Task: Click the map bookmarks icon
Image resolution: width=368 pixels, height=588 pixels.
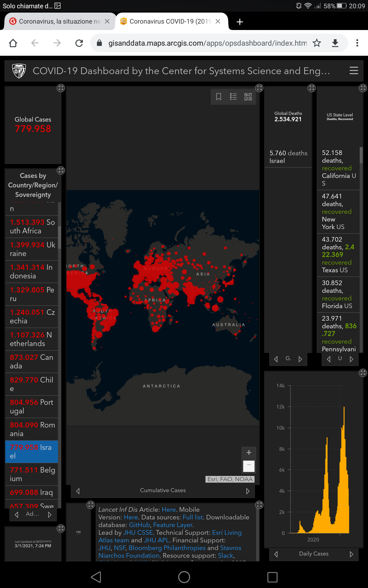Action: click(x=219, y=97)
